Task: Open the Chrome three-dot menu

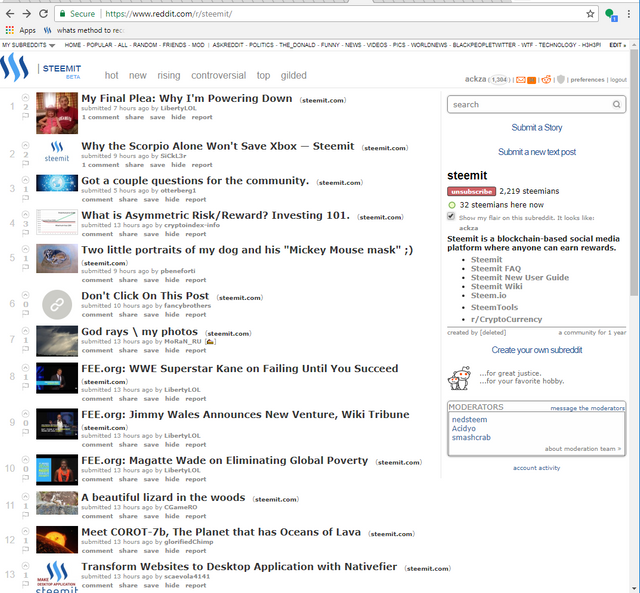Action: 629,14
